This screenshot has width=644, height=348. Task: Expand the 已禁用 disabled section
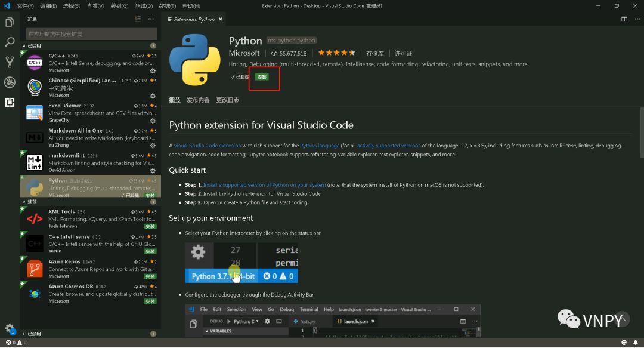[33, 334]
